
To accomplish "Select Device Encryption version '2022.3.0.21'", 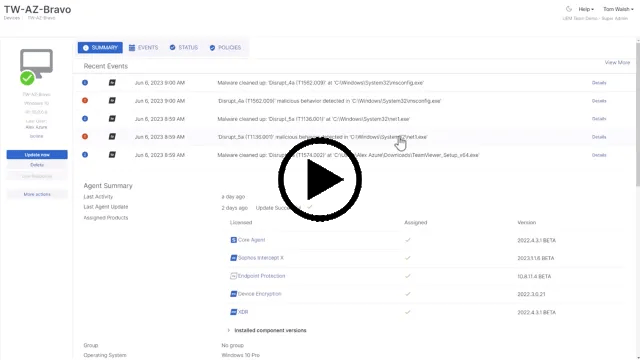I will pyautogui.click(x=531, y=294).
